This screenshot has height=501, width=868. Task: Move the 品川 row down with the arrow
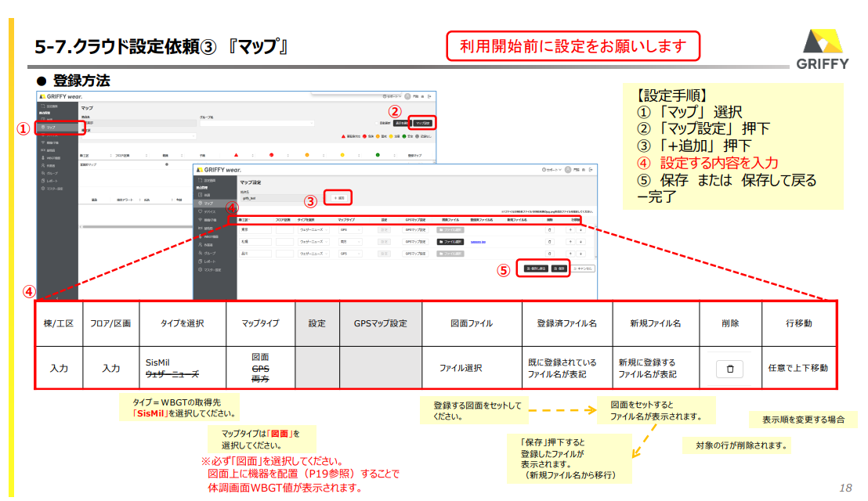(580, 254)
